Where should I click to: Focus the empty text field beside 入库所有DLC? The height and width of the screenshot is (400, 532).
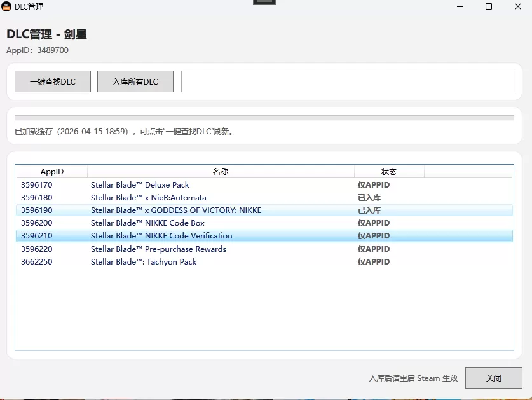pos(347,81)
